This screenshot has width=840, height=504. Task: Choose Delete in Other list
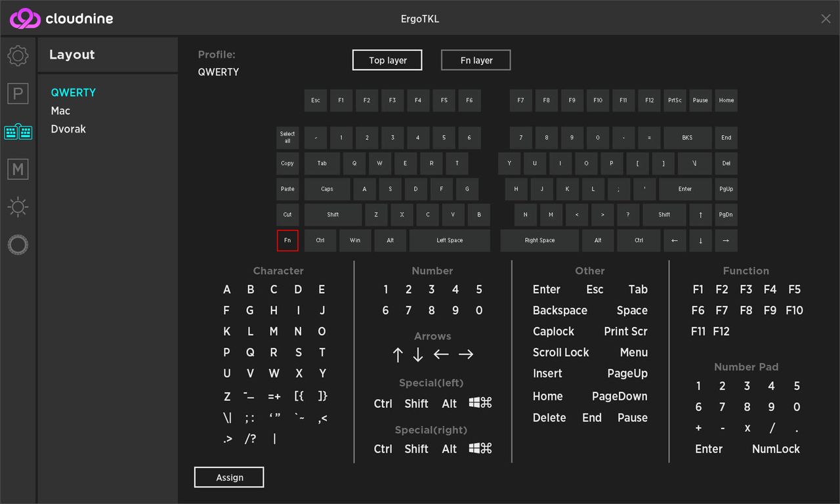[x=549, y=417]
